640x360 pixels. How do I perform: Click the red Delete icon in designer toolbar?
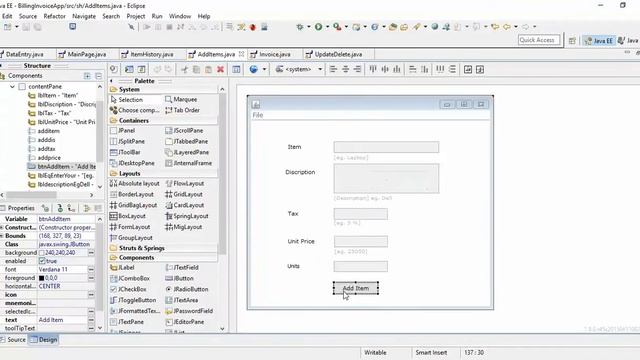pyautogui.click(x=220, y=69)
